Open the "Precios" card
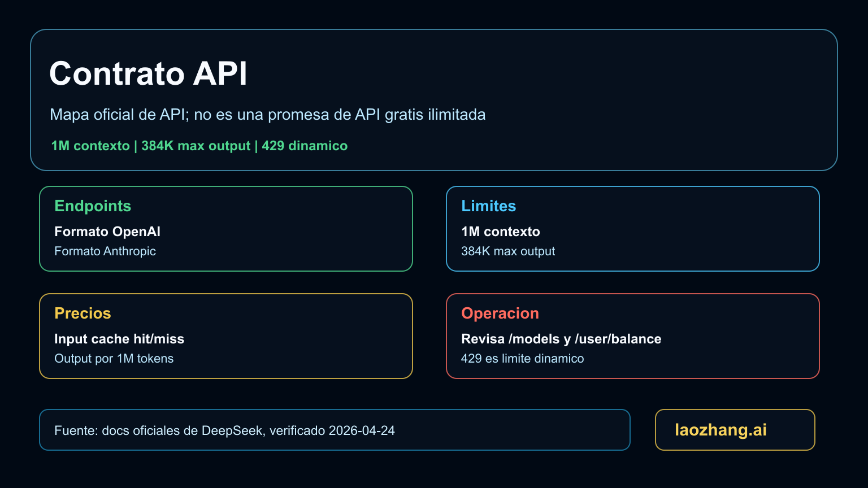 [83, 313]
